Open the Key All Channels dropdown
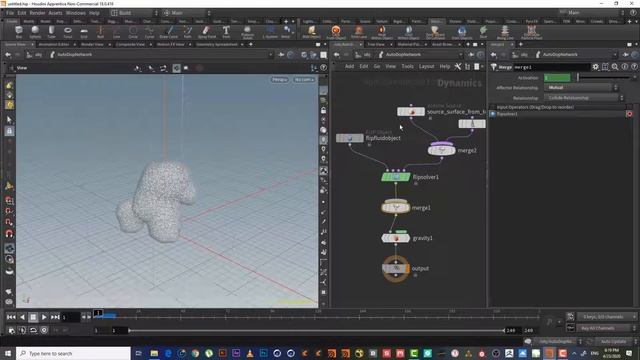Viewport: 640px width, 360px height. (607, 328)
